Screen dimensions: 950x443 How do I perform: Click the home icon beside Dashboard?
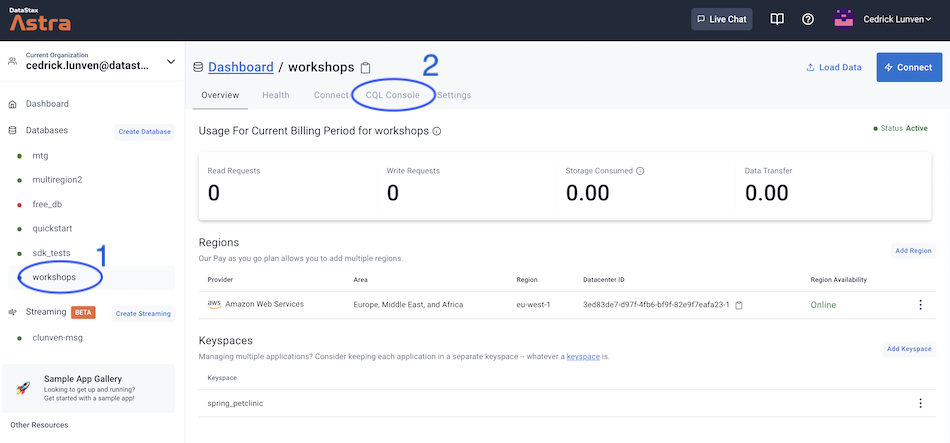click(x=12, y=104)
